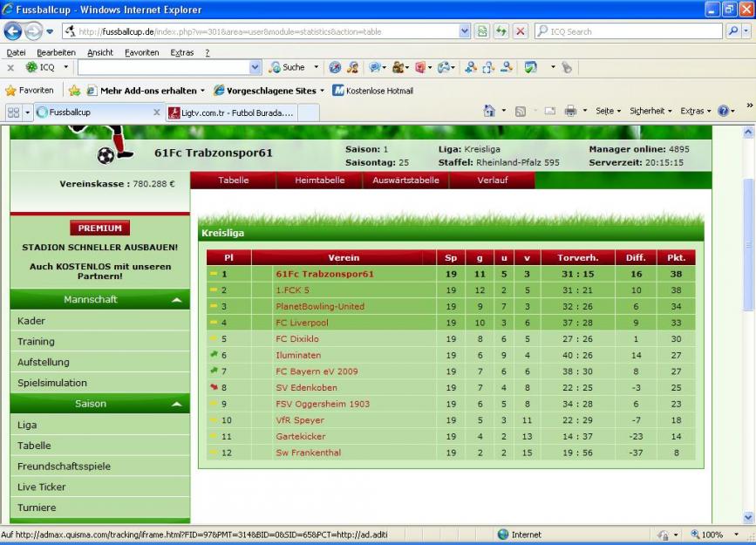Open the FC Liverpool club link
Image resolution: width=756 pixels, height=545 pixels.
coord(302,323)
